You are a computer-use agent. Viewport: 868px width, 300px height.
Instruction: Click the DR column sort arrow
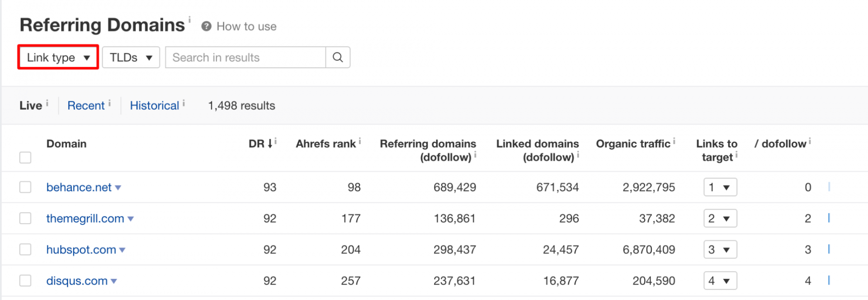(270, 144)
